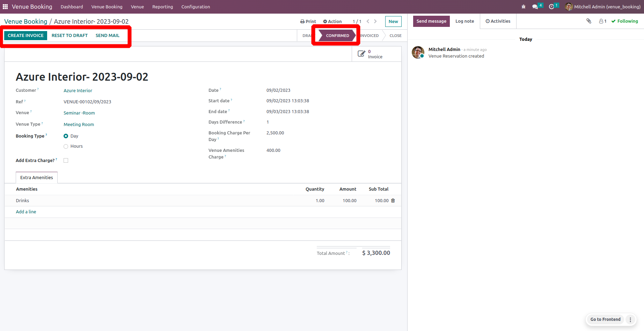Viewport: 644px width, 331px height.
Task: Sort by the Quantity column header
Action: tap(315, 189)
